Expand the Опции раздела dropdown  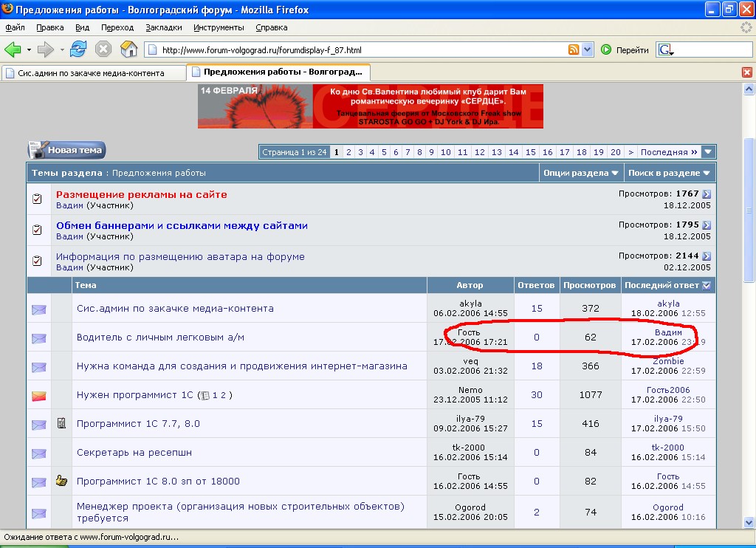[x=580, y=173]
